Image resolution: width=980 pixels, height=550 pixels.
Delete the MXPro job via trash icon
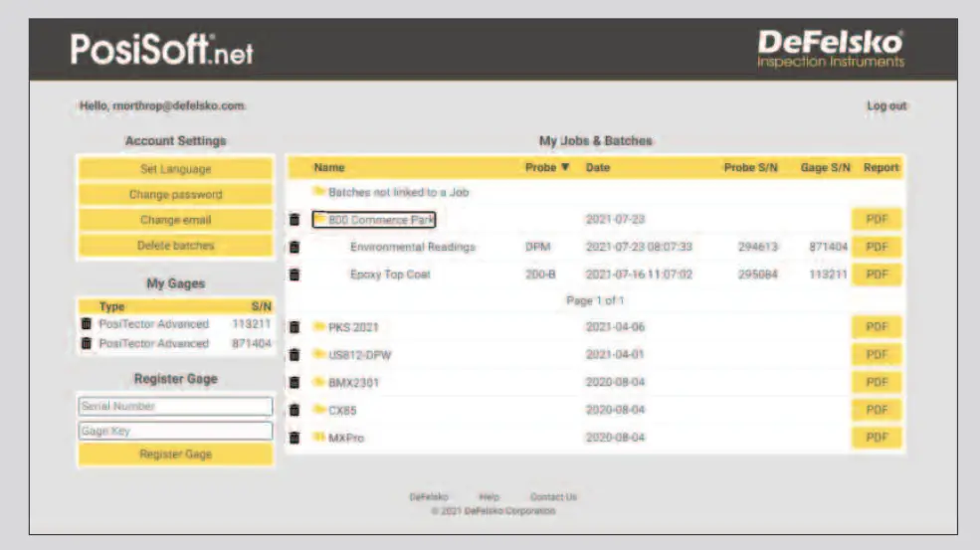click(294, 438)
